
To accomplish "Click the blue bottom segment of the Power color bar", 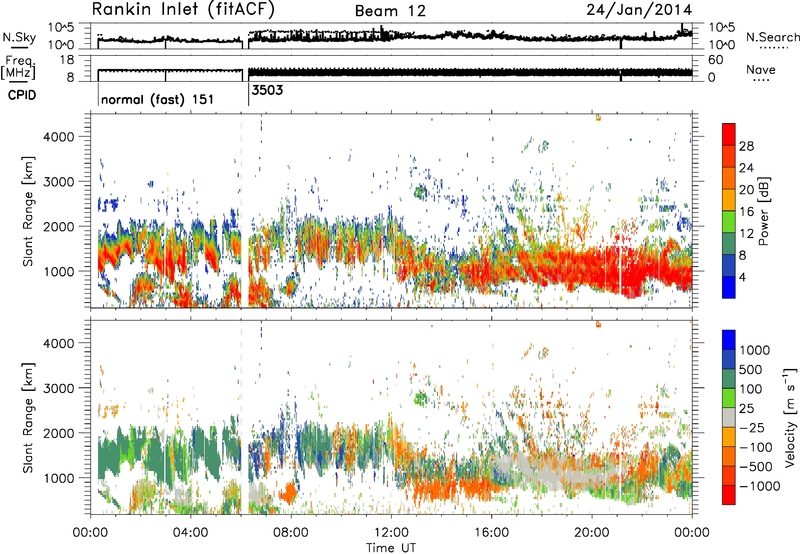I will (x=729, y=287).
